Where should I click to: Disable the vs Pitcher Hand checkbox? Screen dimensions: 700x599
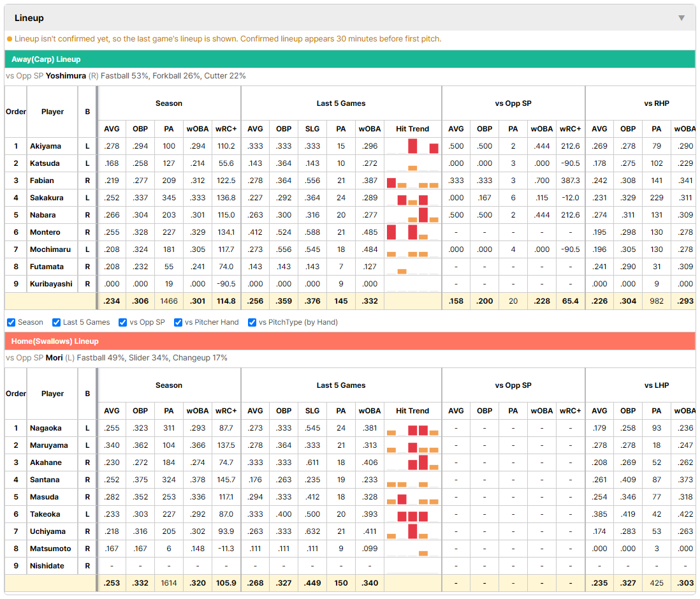coord(178,322)
